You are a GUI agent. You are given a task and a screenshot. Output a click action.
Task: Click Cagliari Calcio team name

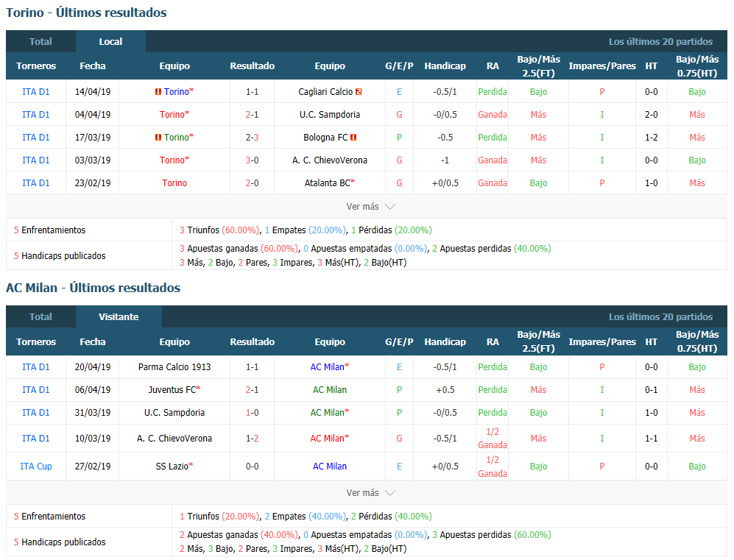point(325,92)
